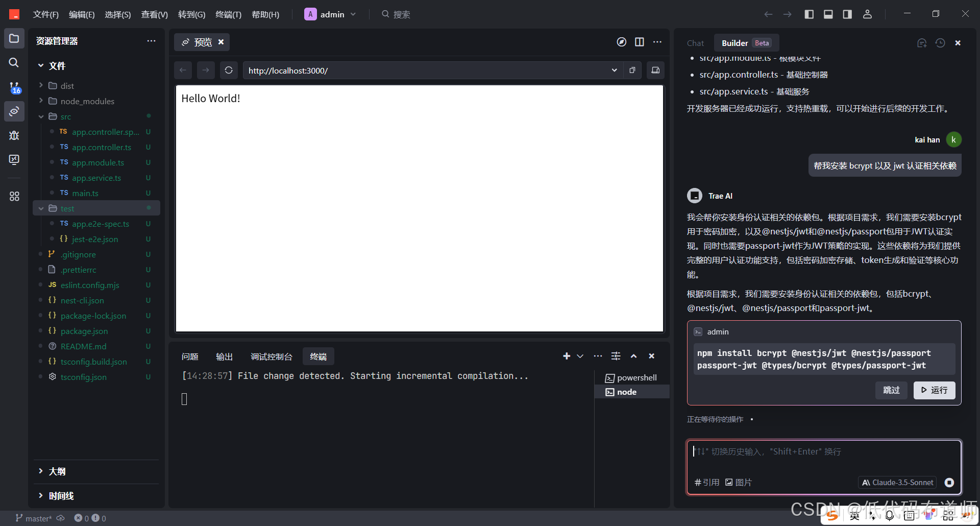Collapse the 文件 section
The width and height of the screenshot is (980, 526).
pos(41,65)
